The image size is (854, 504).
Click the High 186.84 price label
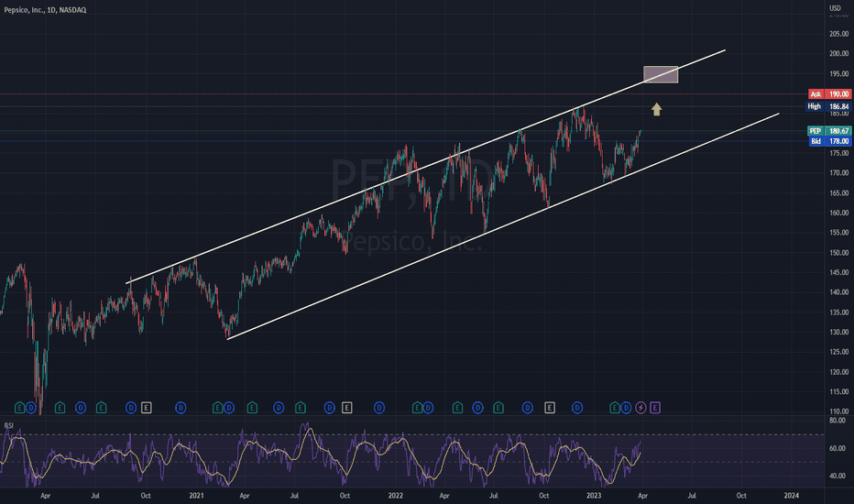(828, 107)
